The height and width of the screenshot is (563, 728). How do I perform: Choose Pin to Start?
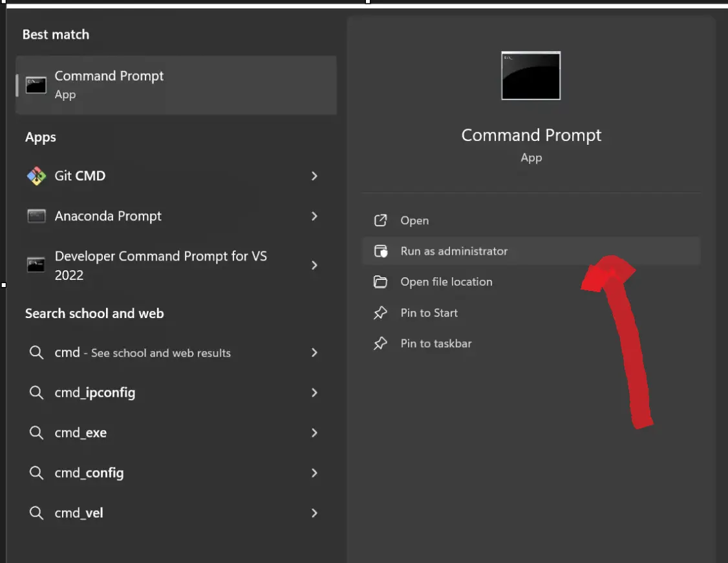(531, 313)
